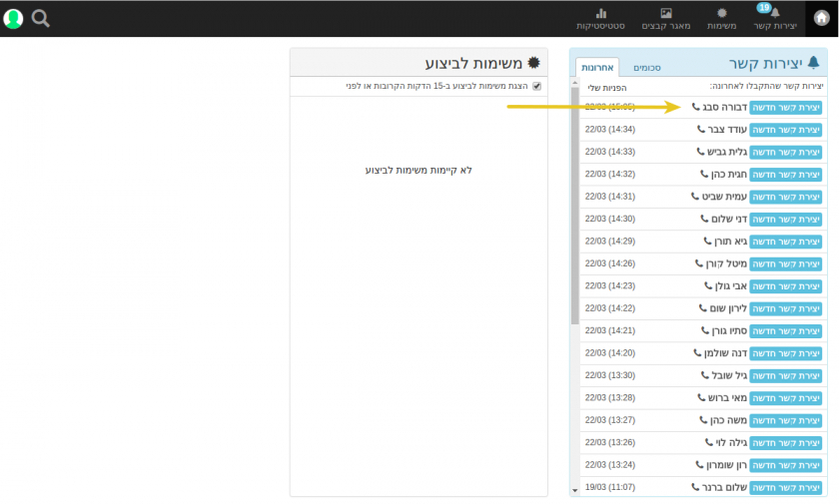Click the יצירת קשר חדשה badge for עודד צבר
This screenshot has height=504, width=839.
click(785, 130)
